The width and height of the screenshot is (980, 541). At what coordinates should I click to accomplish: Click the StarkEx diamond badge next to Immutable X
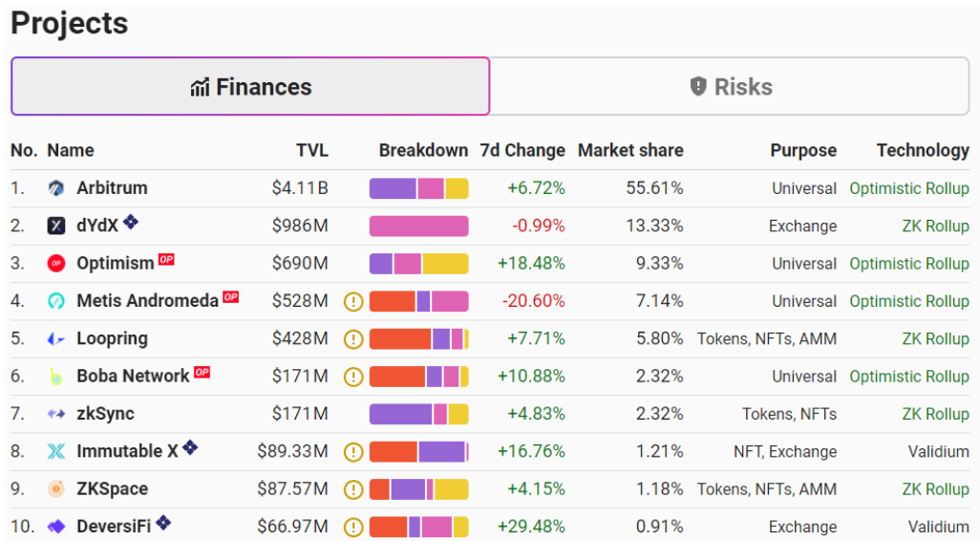click(190, 447)
